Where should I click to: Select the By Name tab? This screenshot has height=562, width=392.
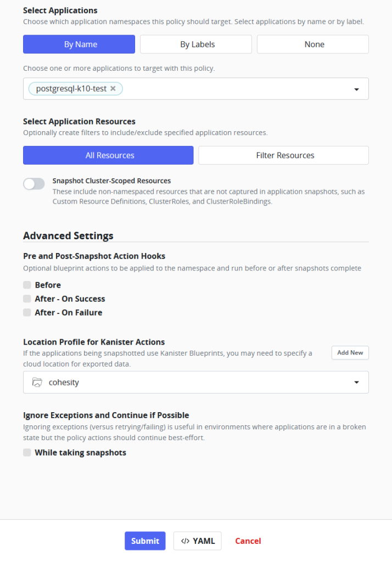pyautogui.click(x=79, y=44)
